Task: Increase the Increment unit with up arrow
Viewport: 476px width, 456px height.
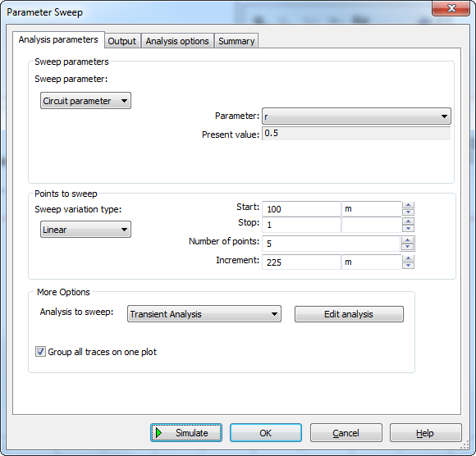Action: 409,258
